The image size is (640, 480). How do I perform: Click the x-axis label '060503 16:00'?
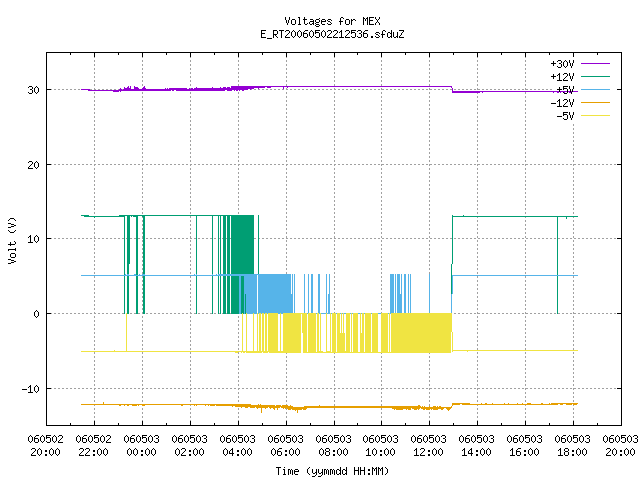tap(524, 446)
